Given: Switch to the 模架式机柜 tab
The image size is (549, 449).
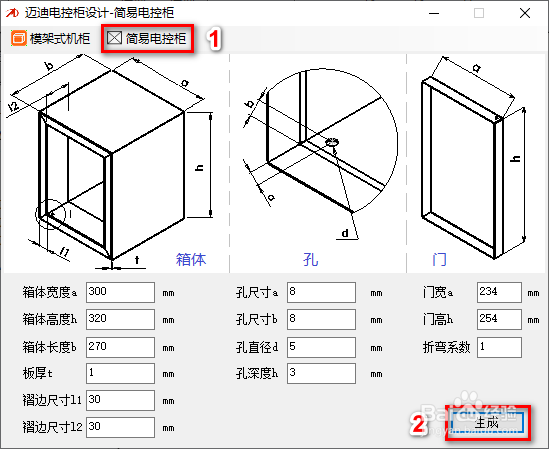Looking at the screenshot, I should 50,38.
